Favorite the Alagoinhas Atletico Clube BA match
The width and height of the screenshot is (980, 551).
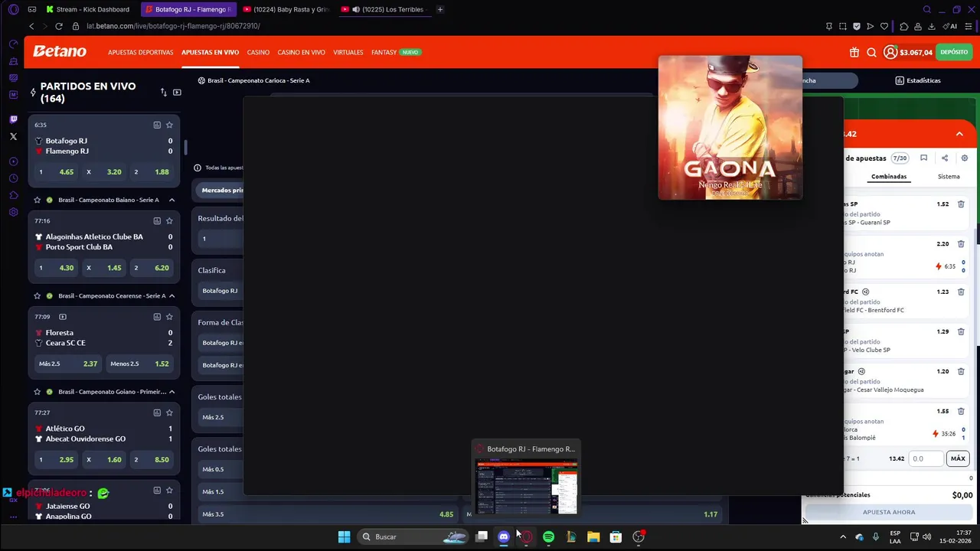(x=169, y=220)
